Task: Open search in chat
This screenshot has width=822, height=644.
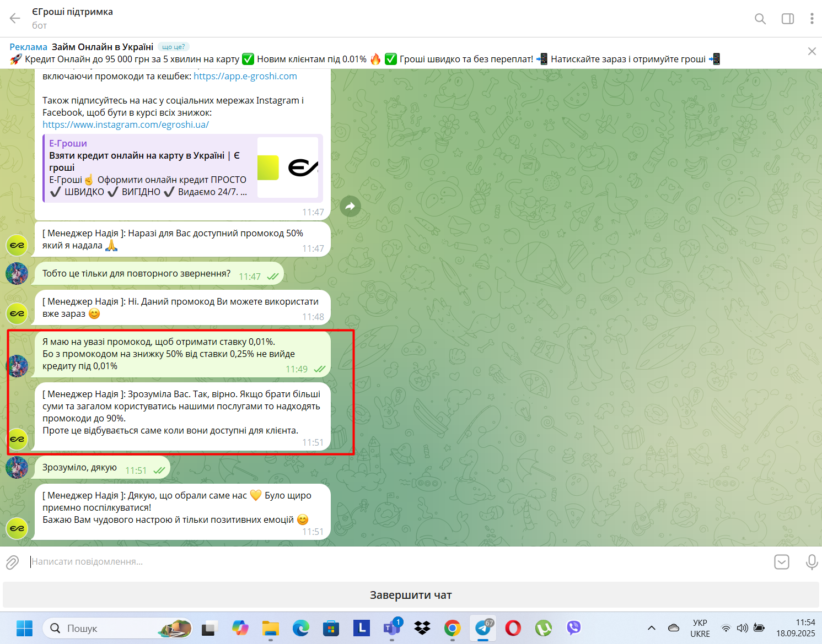Action: coord(760,19)
